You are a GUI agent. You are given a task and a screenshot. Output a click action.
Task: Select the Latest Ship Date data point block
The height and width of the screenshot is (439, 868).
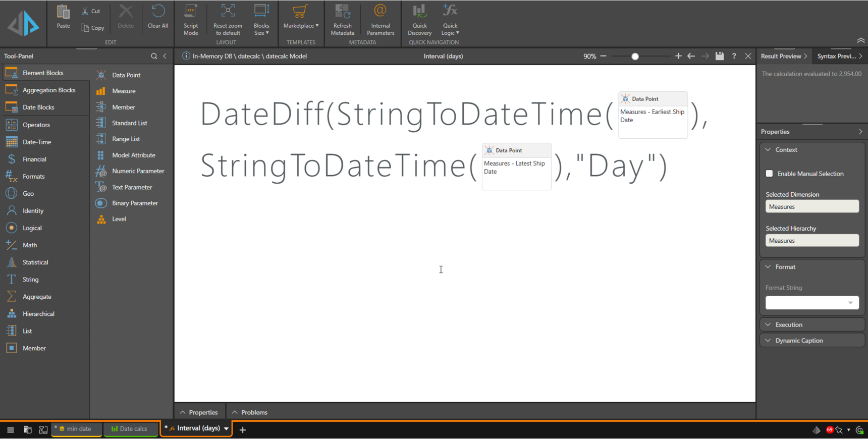pos(516,167)
